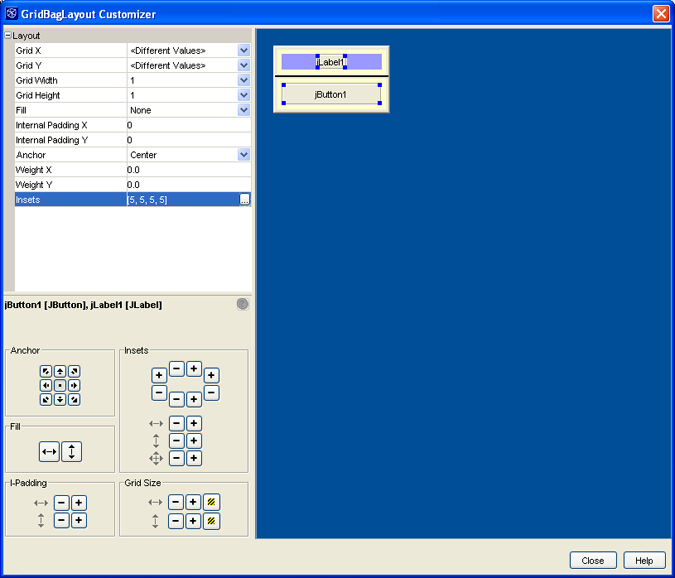Screen dimensions: 675x578
Task: Toggle vertical fill button
Action: click(x=71, y=452)
